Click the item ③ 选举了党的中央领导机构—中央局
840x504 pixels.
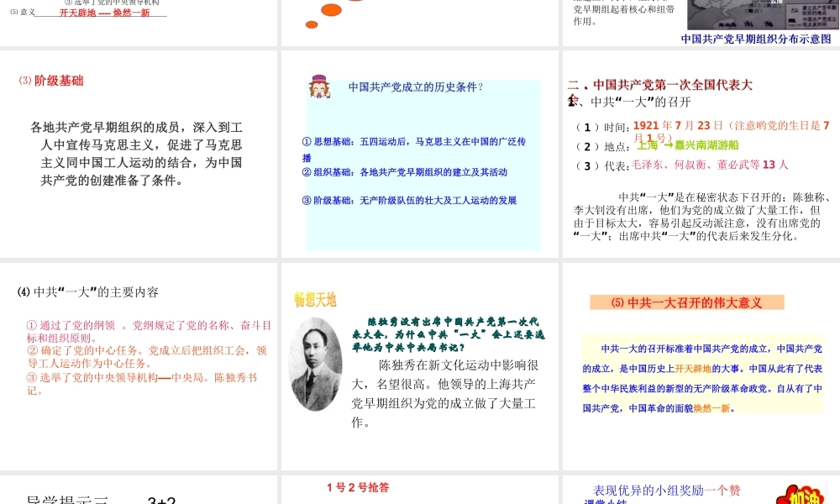click(142, 384)
